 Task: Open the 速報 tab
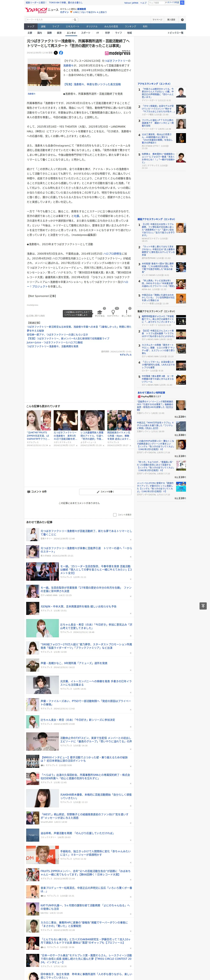[43, 27]
